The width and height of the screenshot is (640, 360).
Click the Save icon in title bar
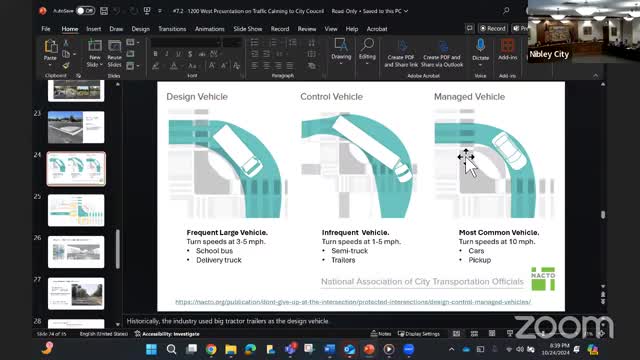click(x=104, y=11)
